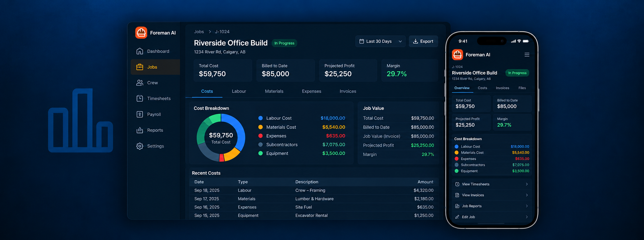Select the Costs tab on desktop

tap(207, 91)
